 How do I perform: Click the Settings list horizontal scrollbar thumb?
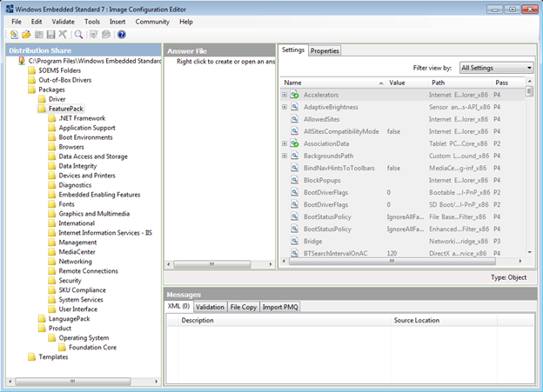coord(392,262)
